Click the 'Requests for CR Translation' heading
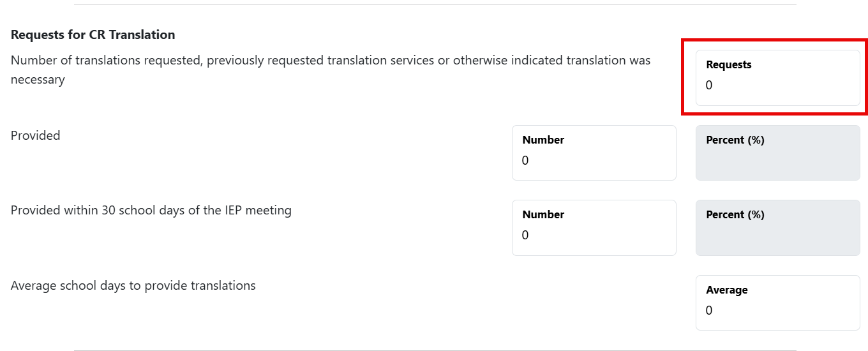868x351 pixels. (x=93, y=34)
